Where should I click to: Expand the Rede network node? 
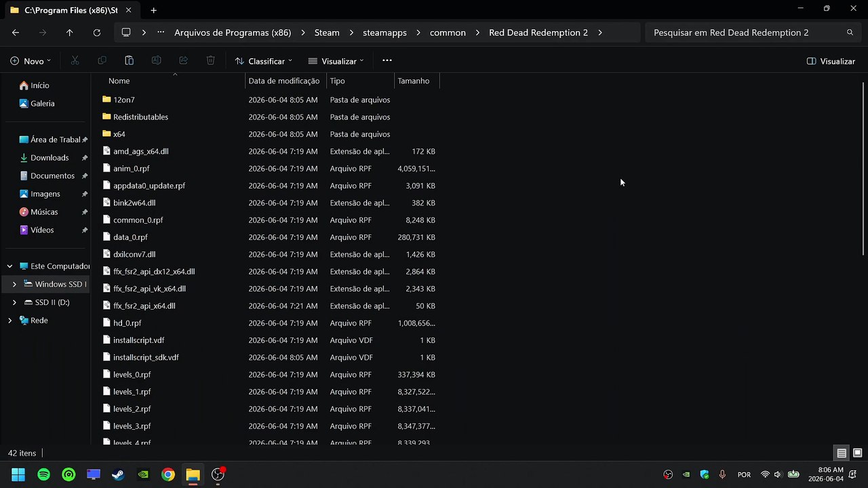pos(9,321)
